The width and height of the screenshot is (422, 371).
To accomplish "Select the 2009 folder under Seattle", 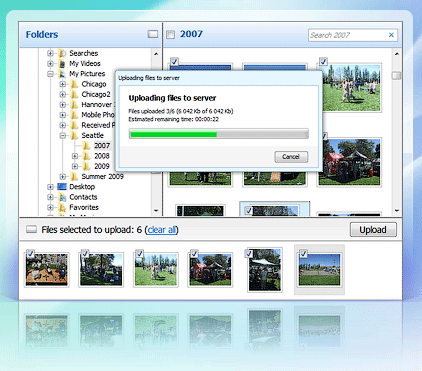I will pyautogui.click(x=102, y=166).
